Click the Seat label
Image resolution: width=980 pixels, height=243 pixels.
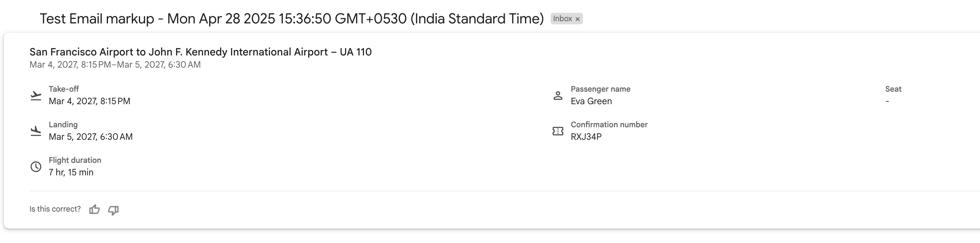pyautogui.click(x=893, y=89)
